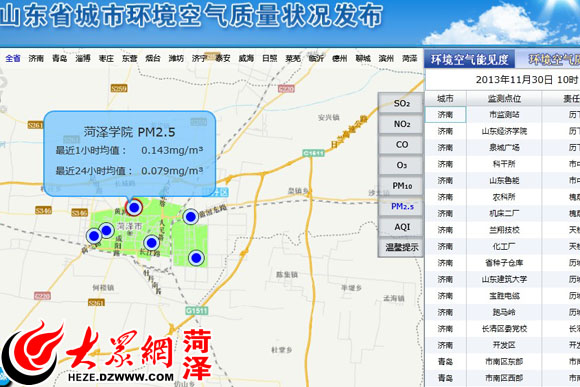Image resolution: width=580 pixels, height=387 pixels.
Task: Open the 温馨提示 tips button
Action: point(401,247)
